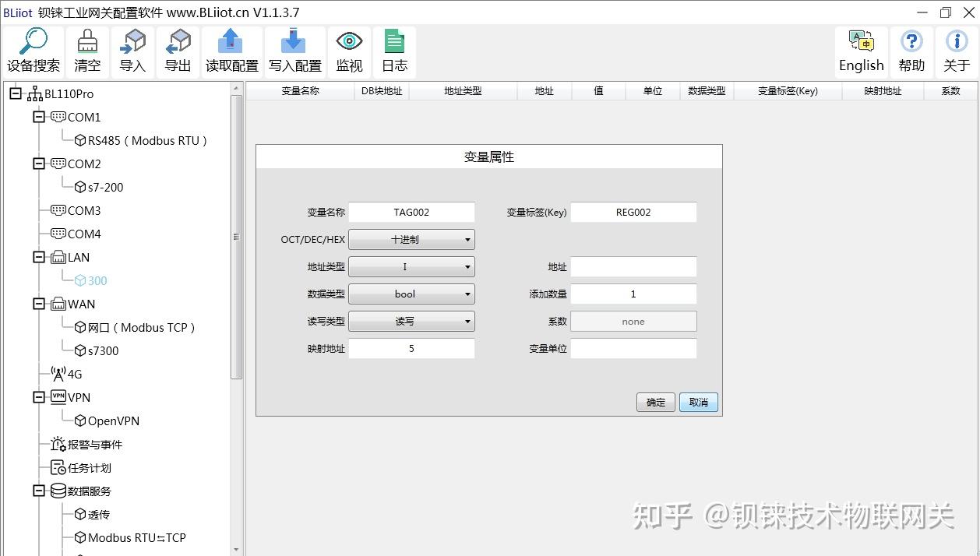Open 报警与事件 alarms and events
The image size is (980, 556).
[x=95, y=445]
